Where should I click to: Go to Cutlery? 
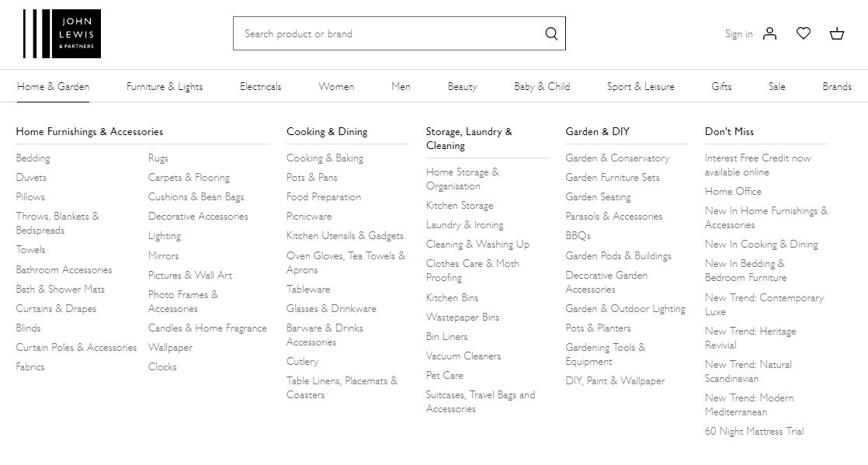[x=302, y=362]
